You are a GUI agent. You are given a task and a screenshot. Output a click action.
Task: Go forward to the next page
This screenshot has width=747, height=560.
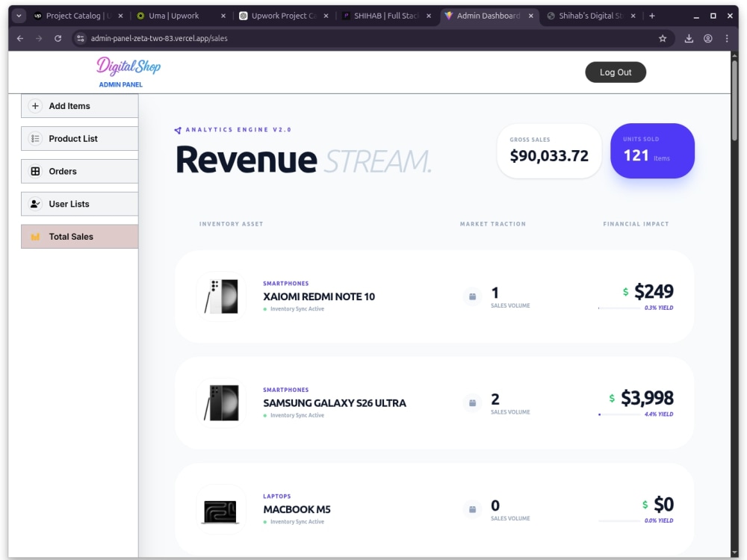(39, 39)
